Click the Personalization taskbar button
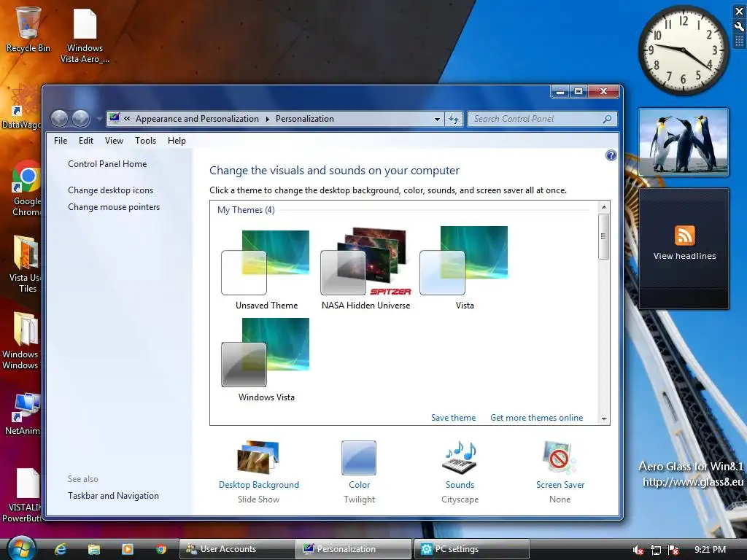 coord(354,549)
